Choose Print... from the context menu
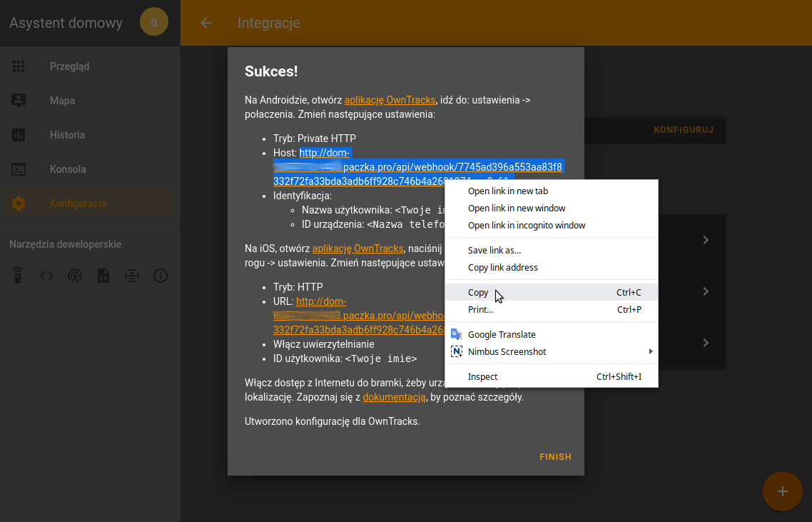The width and height of the screenshot is (812, 522). [x=552, y=309]
